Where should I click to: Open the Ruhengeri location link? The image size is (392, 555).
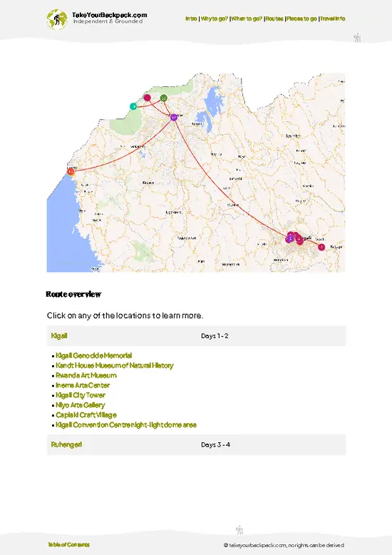coord(66,444)
